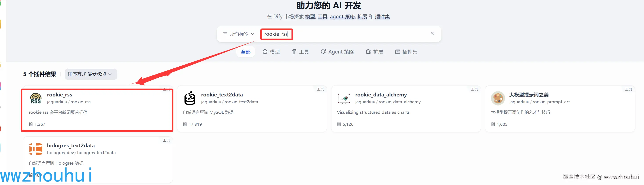Open the 大模型提示词之美 plugin card title

529,95
